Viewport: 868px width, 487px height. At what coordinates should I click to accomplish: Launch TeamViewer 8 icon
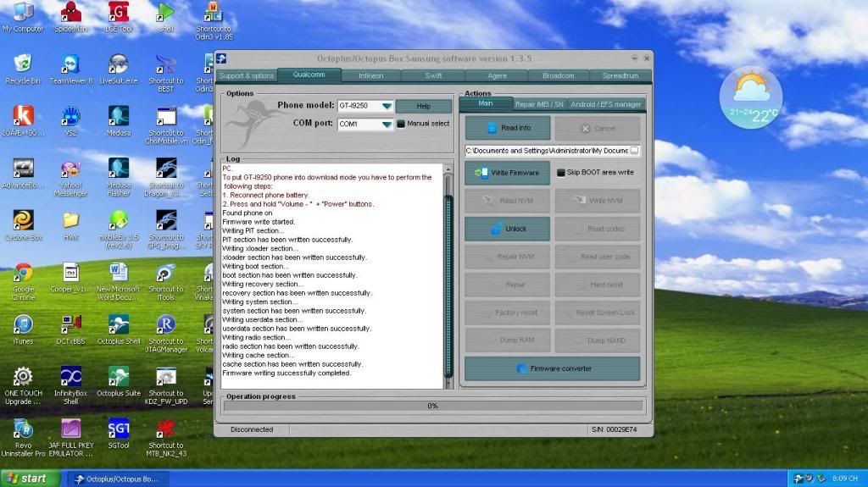point(71,69)
